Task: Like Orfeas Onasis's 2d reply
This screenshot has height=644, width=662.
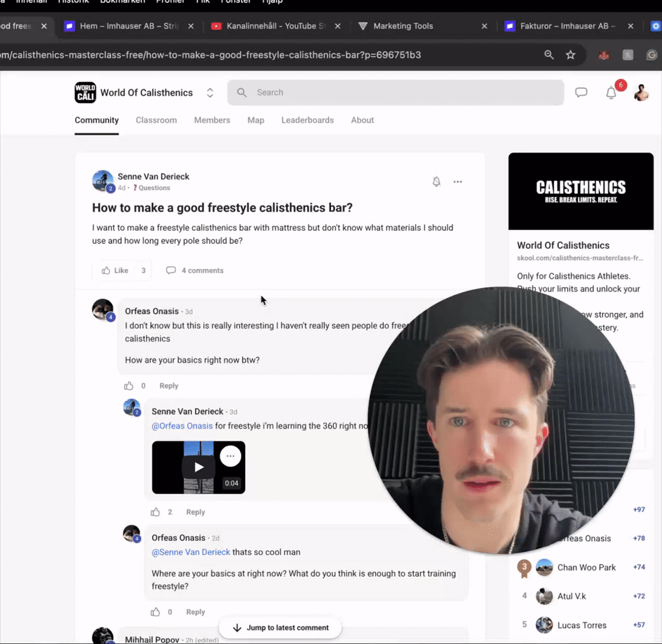Action: pyautogui.click(x=155, y=612)
